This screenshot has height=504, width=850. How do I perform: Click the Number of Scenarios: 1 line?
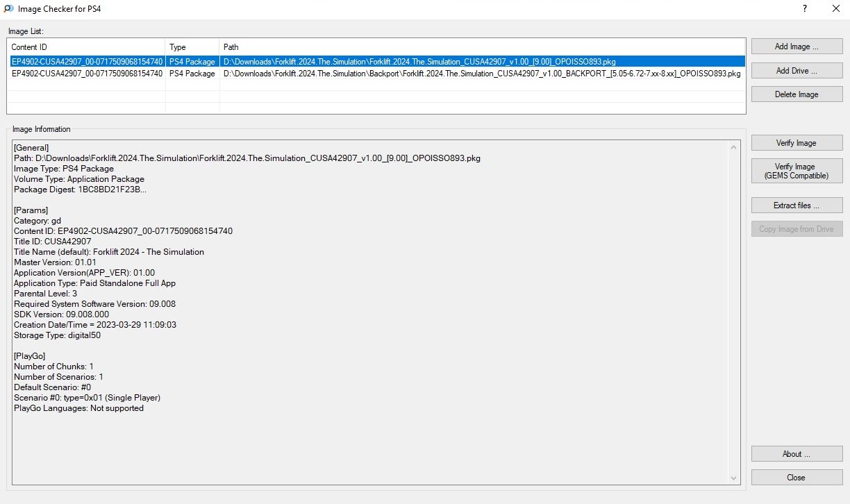coord(59,377)
